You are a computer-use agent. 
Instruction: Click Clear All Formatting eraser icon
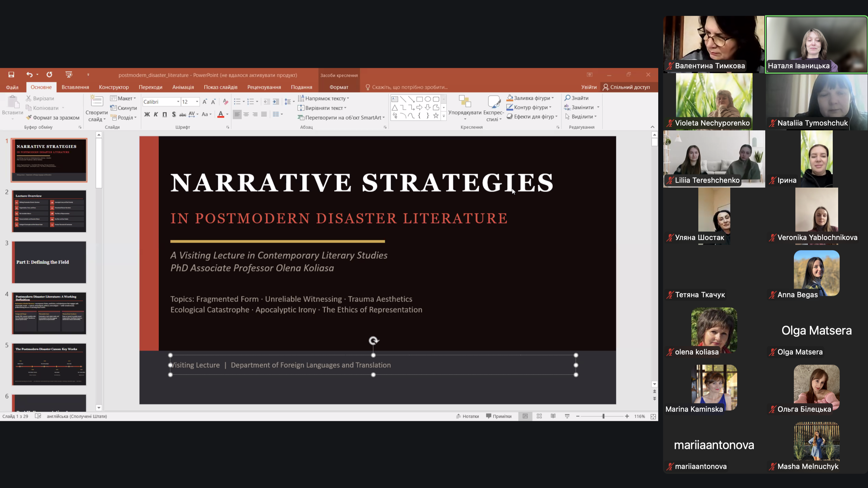point(225,102)
